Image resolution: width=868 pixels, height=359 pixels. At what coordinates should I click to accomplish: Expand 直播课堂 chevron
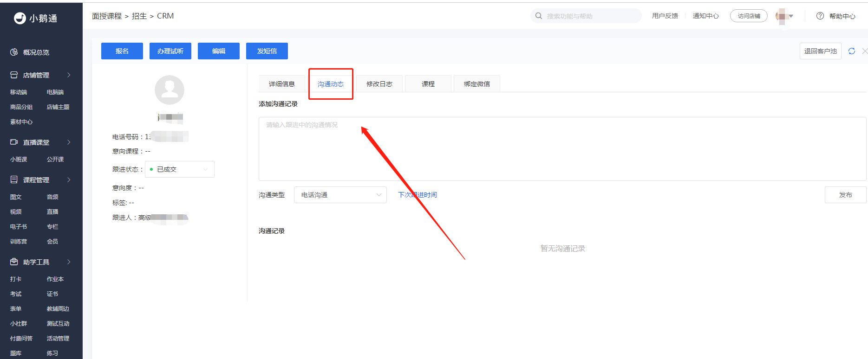coord(69,142)
